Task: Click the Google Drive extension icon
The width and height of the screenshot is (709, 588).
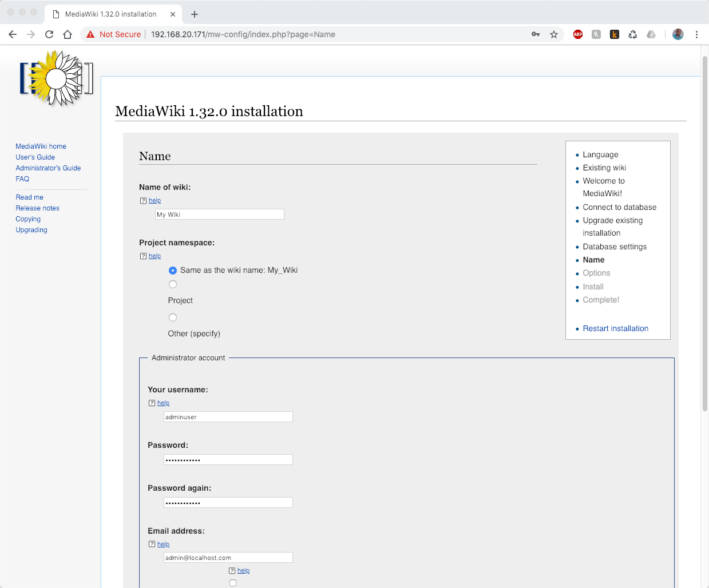Action: pyautogui.click(x=651, y=34)
